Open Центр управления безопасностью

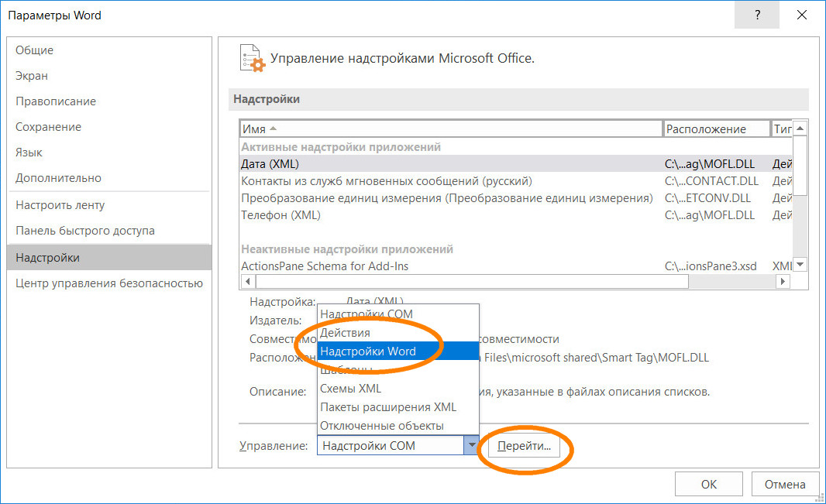pyautogui.click(x=109, y=283)
